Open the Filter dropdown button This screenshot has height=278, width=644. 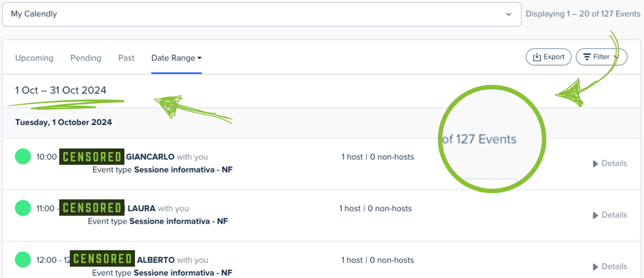click(601, 57)
